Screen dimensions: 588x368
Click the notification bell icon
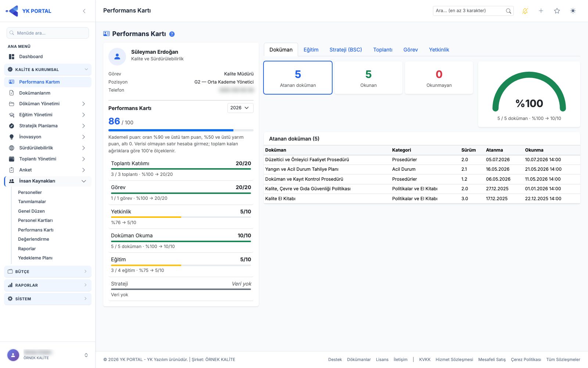[525, 11]
